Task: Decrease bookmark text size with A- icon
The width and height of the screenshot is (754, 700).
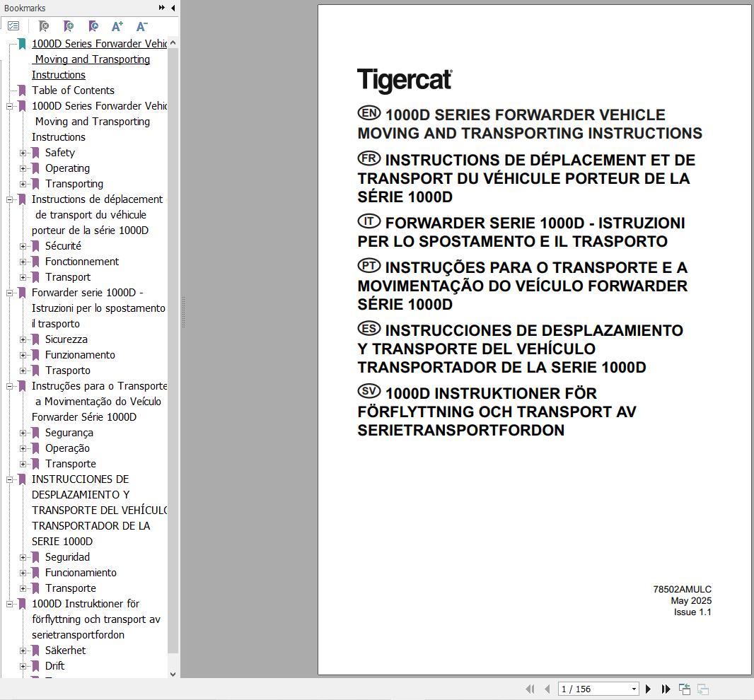Action: [141, 26]
